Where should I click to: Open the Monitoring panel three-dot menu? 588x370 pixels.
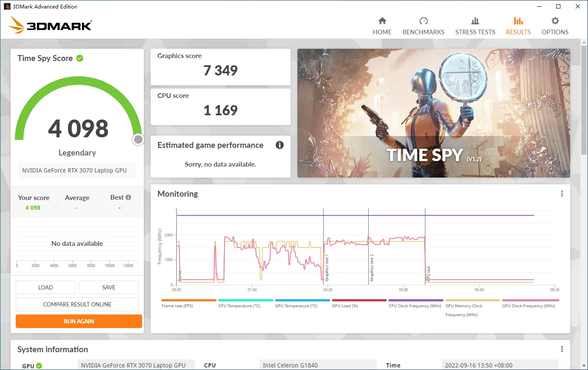click(562, 194)
